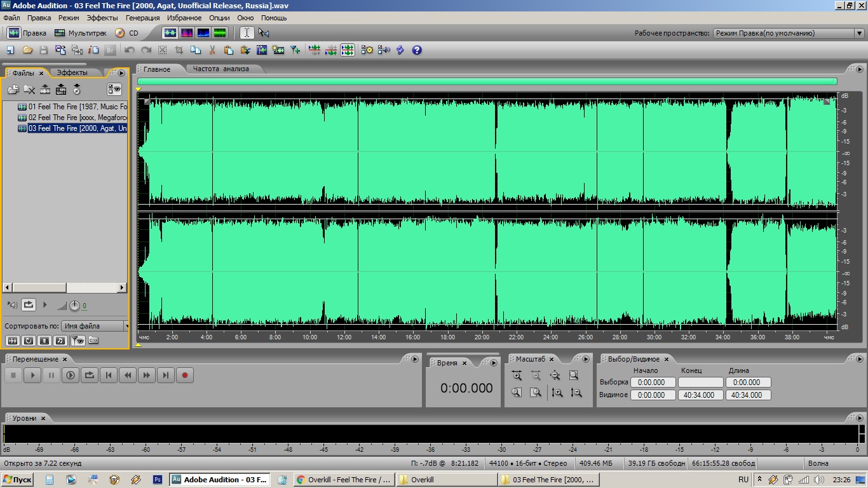Switch to Мультитрек view button
The height and width of the screenshot is (488, 868).
[x=79, y=33]
